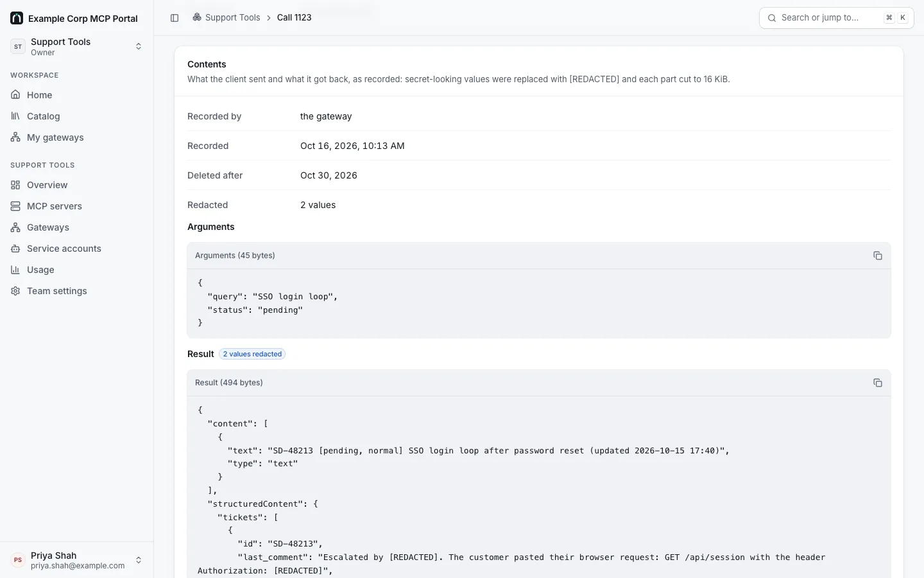Image resolution: width=924 pixels, height=578 pixels.
Task: Click the Overview grid icon
Action: [15, 185]
